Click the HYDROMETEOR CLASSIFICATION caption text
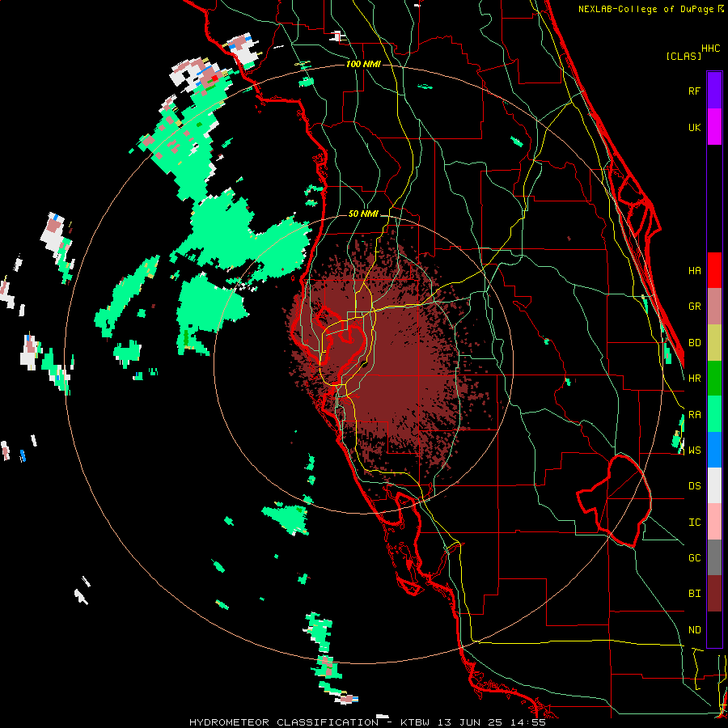728x728 pixels. (284, 722)
